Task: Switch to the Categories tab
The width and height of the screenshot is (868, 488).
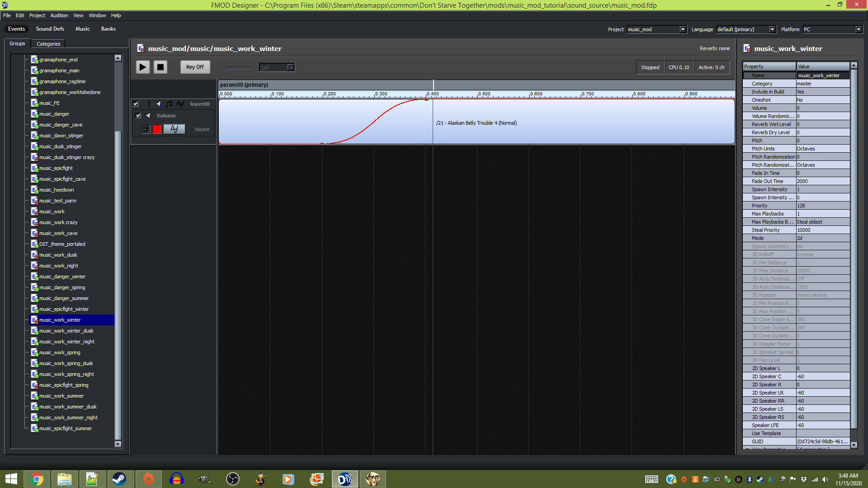Action: point(48,44)
